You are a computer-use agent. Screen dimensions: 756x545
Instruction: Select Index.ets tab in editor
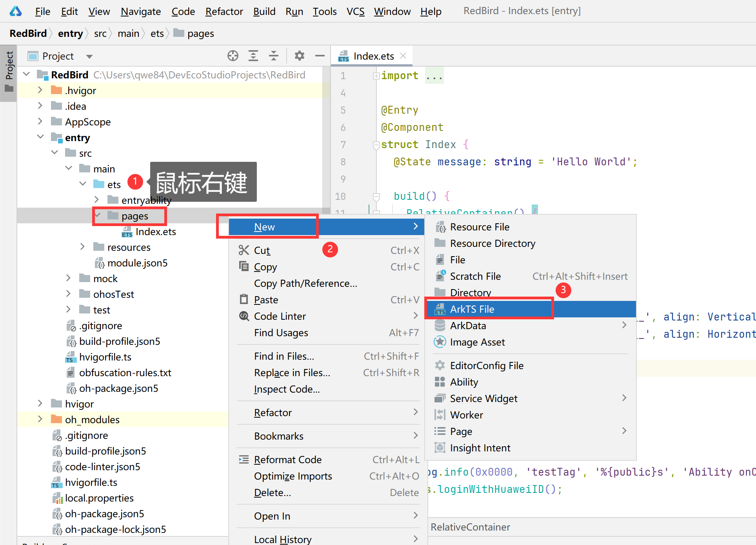tap(370, 55)
